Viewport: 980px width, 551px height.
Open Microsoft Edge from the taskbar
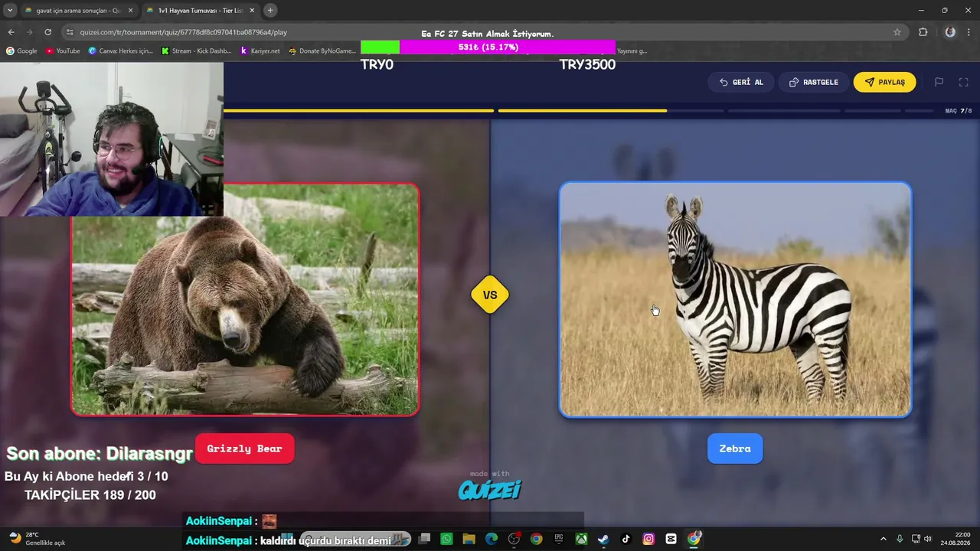[x=492, y=539]
